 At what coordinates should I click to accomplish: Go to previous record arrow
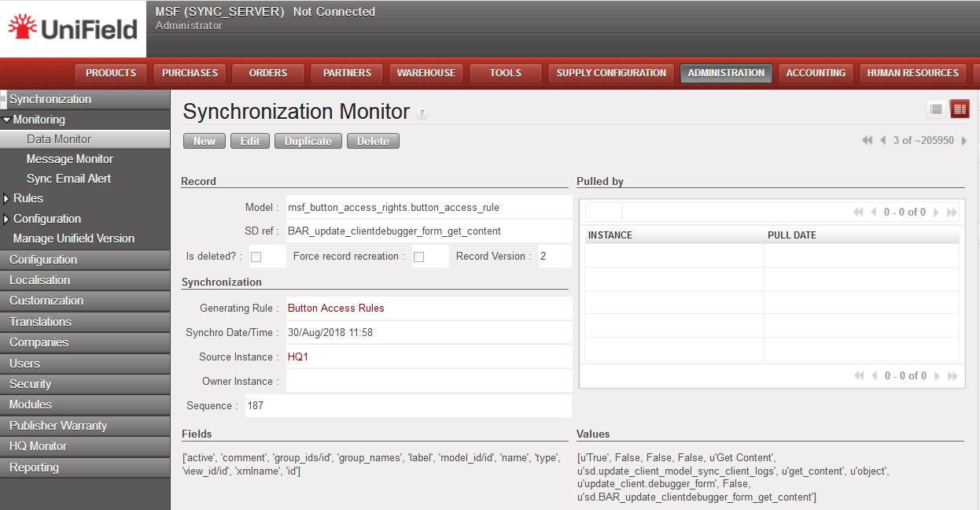tap(883, 141)
